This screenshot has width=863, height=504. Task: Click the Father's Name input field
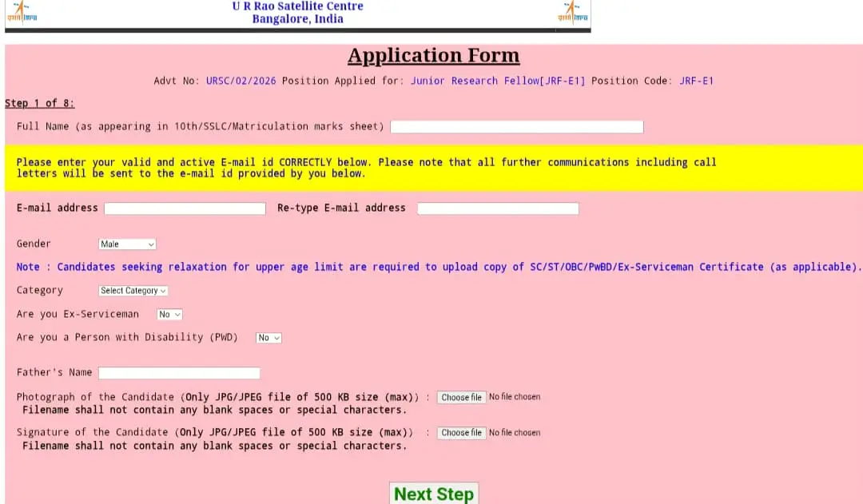pyautogui.click(x=179, y=373)
